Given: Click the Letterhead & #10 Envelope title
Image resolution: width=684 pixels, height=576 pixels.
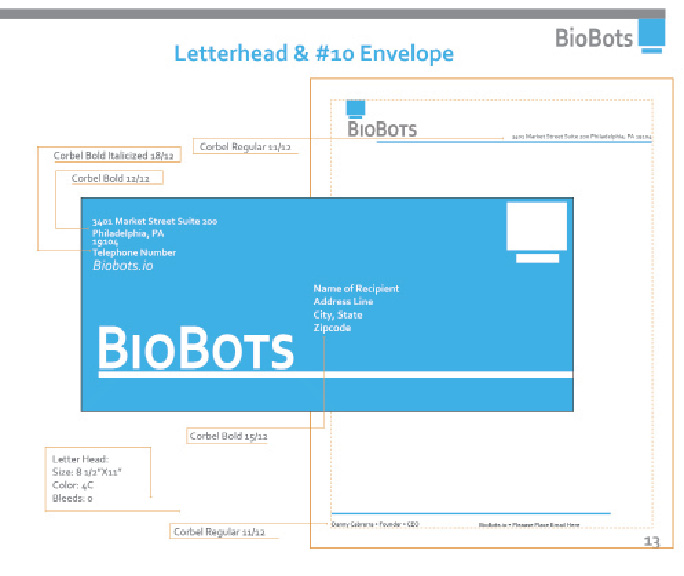Looking at the screenshot, I should pyautogui.click(x=314, y=54).
